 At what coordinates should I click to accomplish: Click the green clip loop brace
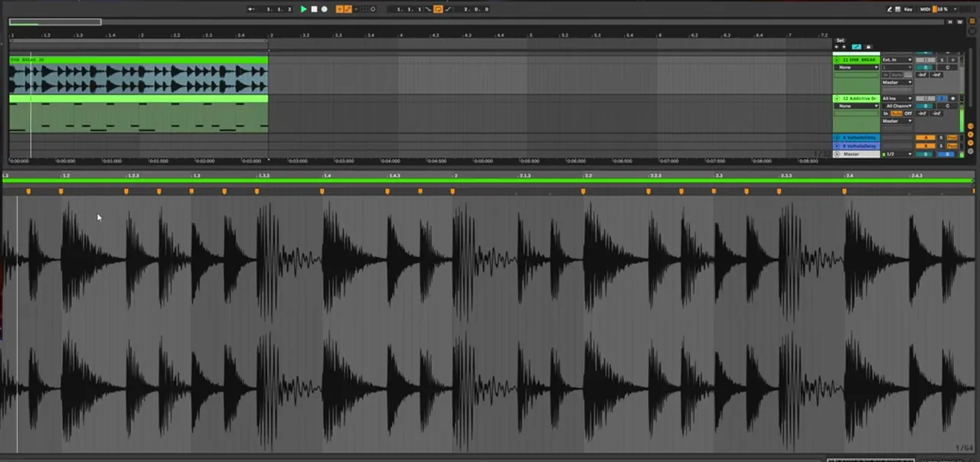[488, 181]
